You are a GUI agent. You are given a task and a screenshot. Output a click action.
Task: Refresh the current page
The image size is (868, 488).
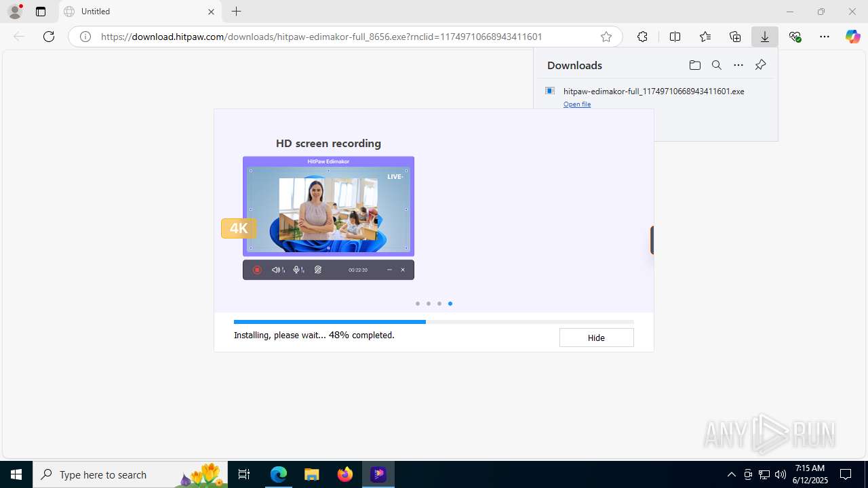coord(49,37)
